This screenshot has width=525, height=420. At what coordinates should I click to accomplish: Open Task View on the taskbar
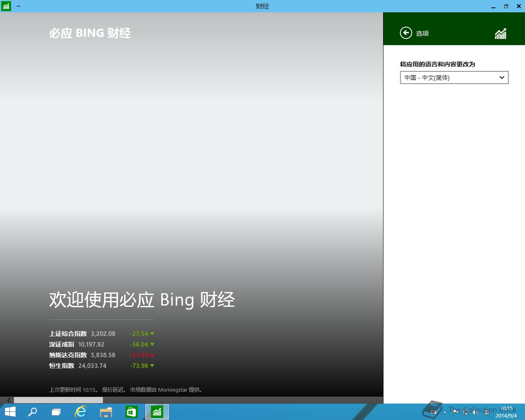[56, 412]
